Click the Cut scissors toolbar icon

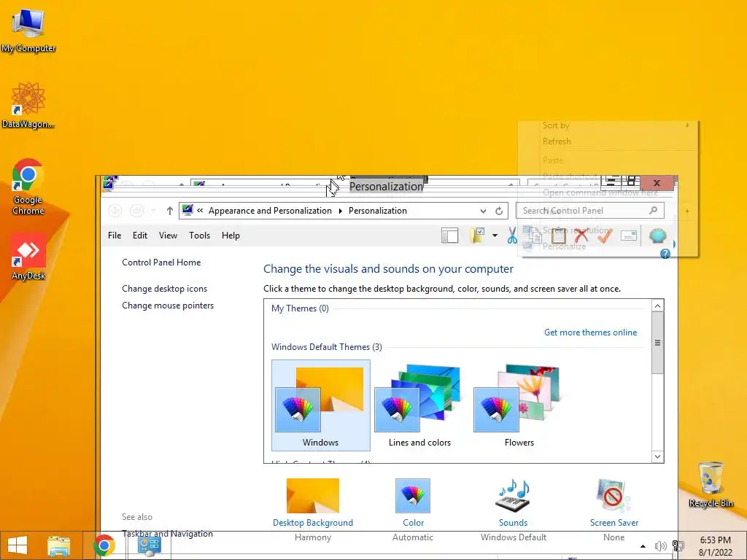(x=512, y=236)
